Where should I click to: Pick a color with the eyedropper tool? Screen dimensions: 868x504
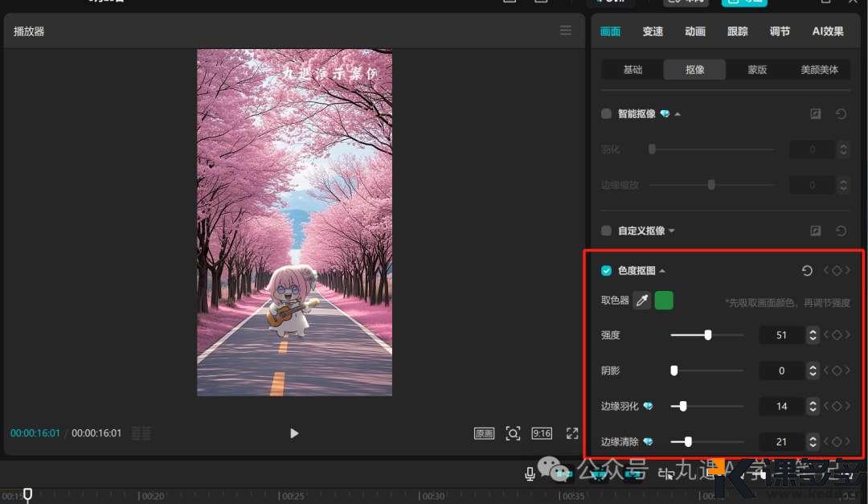[x=642, y=300]
